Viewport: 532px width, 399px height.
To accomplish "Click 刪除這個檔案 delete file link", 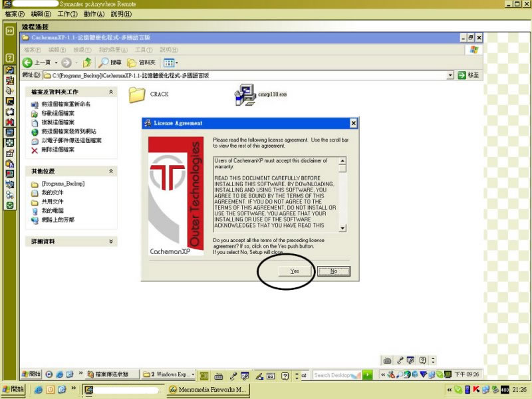I will click(x=58, y=150).
